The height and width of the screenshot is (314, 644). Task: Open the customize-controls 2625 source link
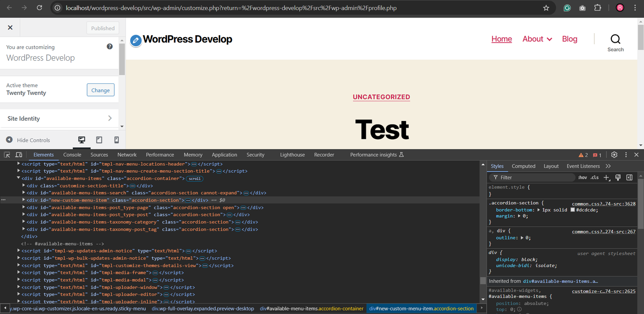[604, 291]
